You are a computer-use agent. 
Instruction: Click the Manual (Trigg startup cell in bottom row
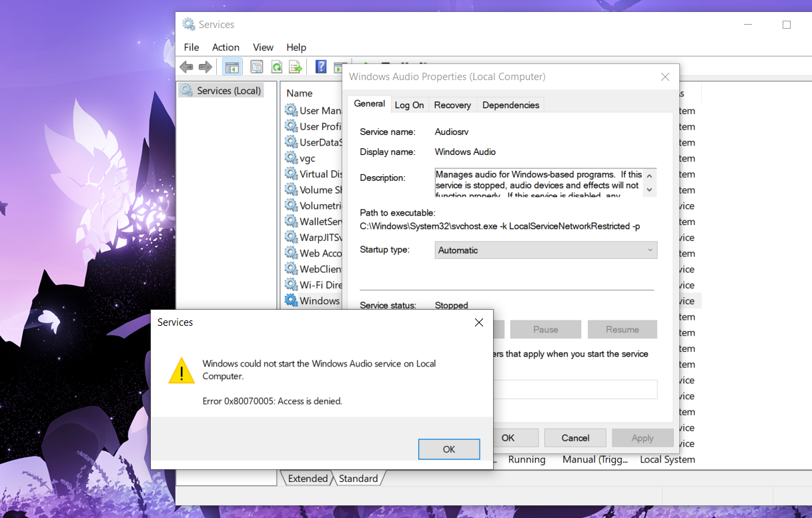point(596,459)
